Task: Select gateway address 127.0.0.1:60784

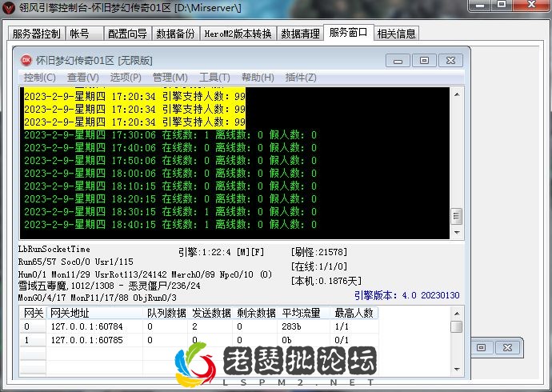Action: point(87,326)
